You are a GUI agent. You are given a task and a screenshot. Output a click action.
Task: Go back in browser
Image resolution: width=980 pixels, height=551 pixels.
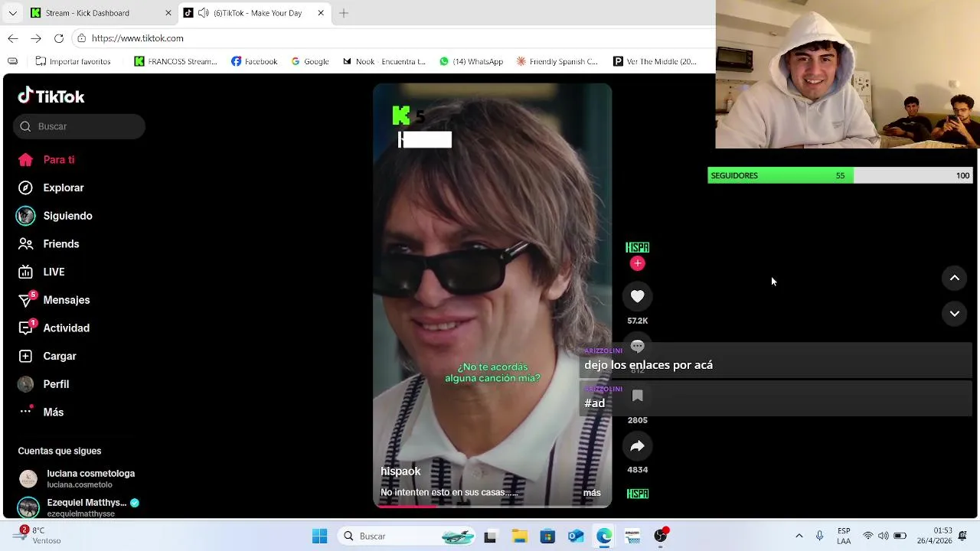tap(13, 38)
